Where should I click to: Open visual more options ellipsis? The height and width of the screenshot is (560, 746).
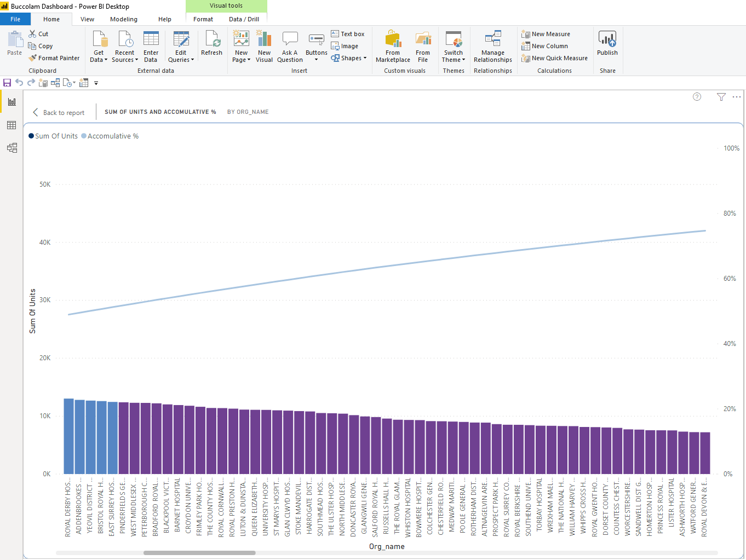pos(737,97)
